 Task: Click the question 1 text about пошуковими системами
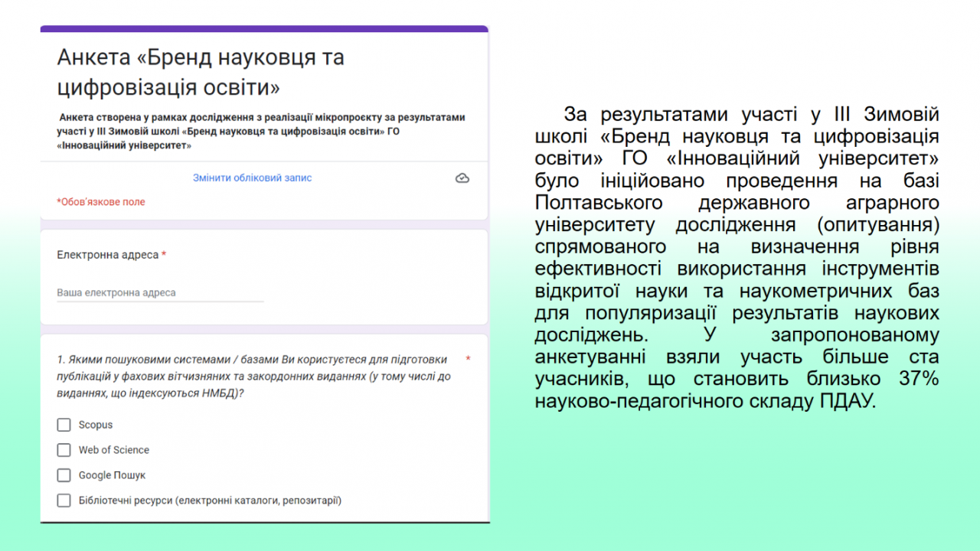(x=254, y=376)
